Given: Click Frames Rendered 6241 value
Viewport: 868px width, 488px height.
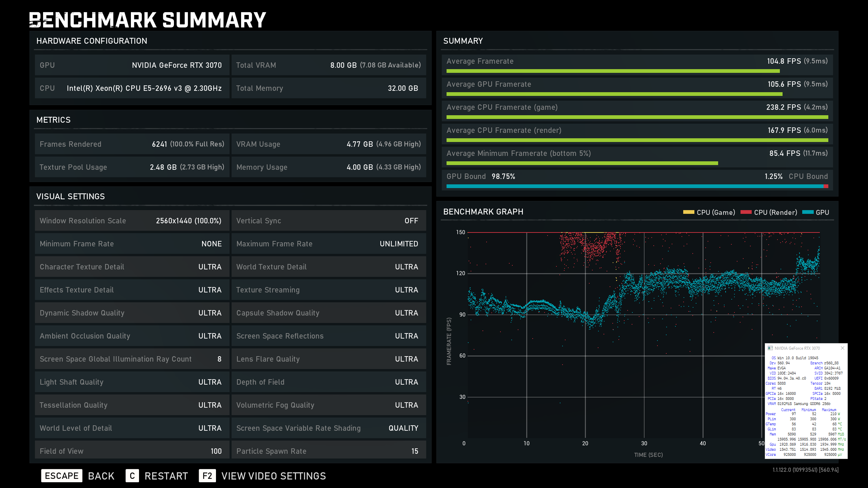Looking at the screenshot, I should 159,144.
